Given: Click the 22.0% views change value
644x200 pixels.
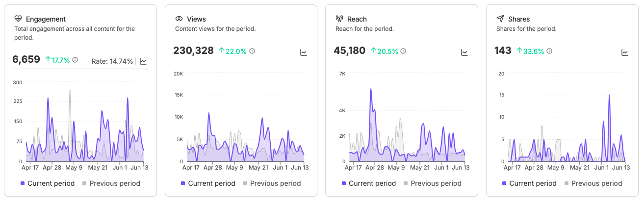Looking at the screenshot, I should coord(237,51).
